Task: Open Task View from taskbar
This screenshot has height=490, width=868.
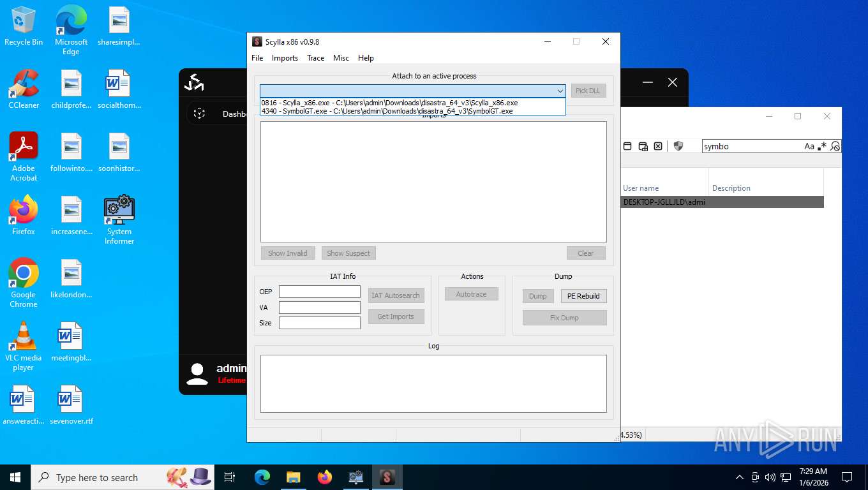Action: coord(230,477)
